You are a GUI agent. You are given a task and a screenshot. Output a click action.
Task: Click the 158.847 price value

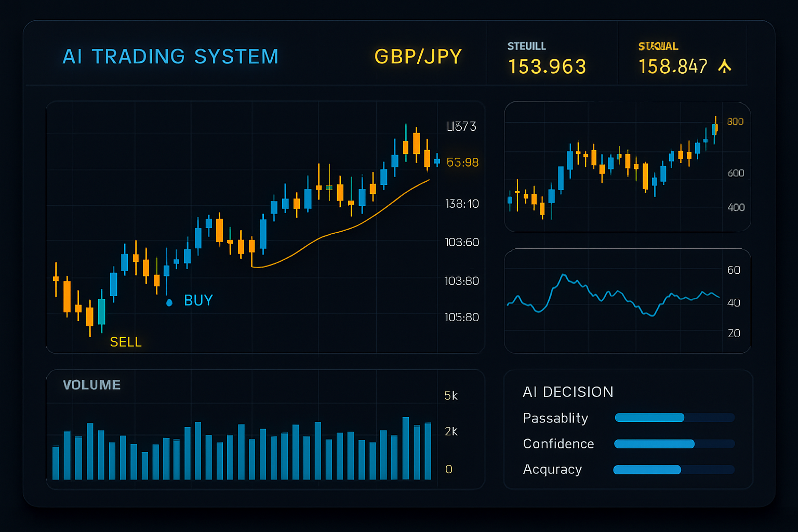[x=673, y=66]
